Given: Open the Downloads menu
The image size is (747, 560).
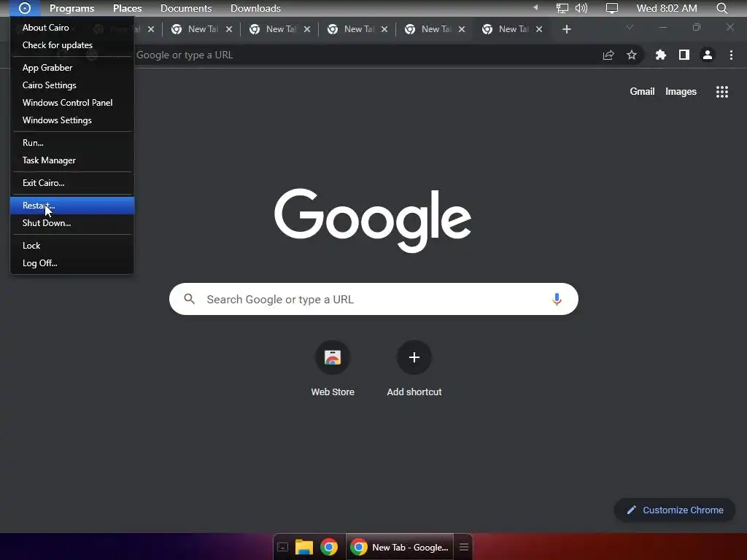Looking at the screenshot, I should (255, 8).
